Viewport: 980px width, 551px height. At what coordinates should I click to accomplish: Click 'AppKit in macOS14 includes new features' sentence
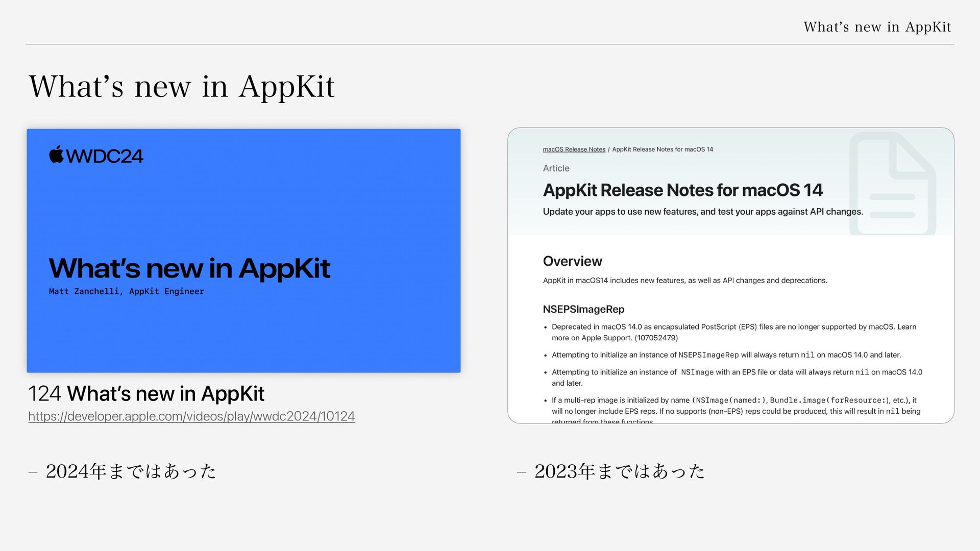coord(685,281)
